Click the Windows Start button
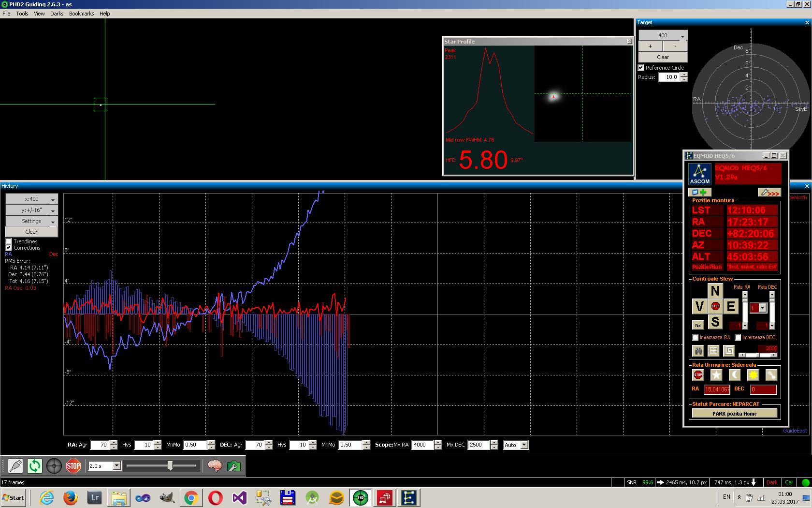 click(x=14, y=497)
